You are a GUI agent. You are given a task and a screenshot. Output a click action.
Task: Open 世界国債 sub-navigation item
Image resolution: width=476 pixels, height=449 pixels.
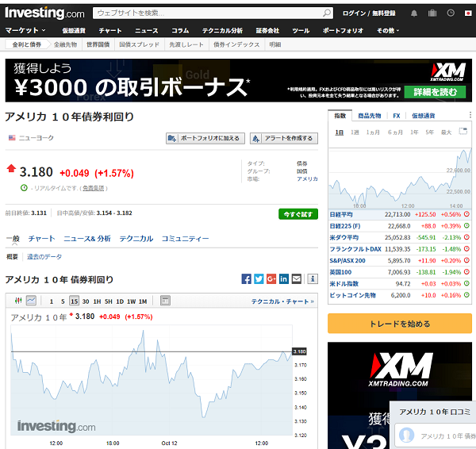pyautogui.click(x=98, y=44)
